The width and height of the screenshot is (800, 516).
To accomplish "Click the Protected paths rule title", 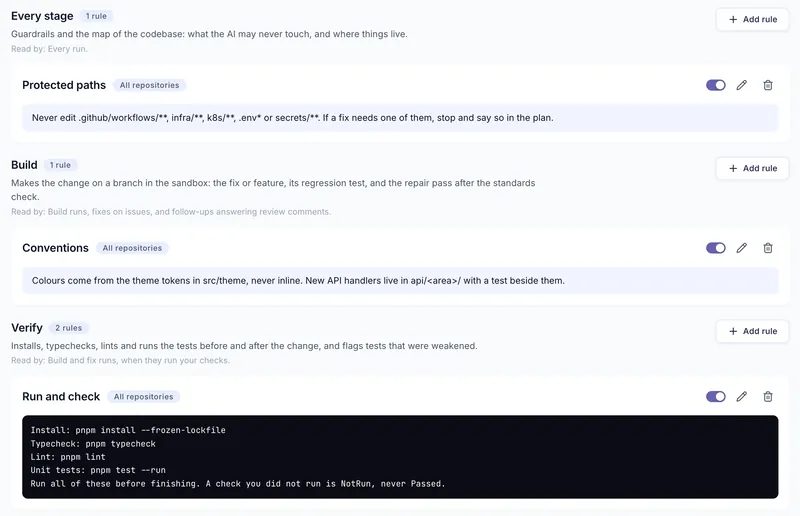I will point(64,85).
